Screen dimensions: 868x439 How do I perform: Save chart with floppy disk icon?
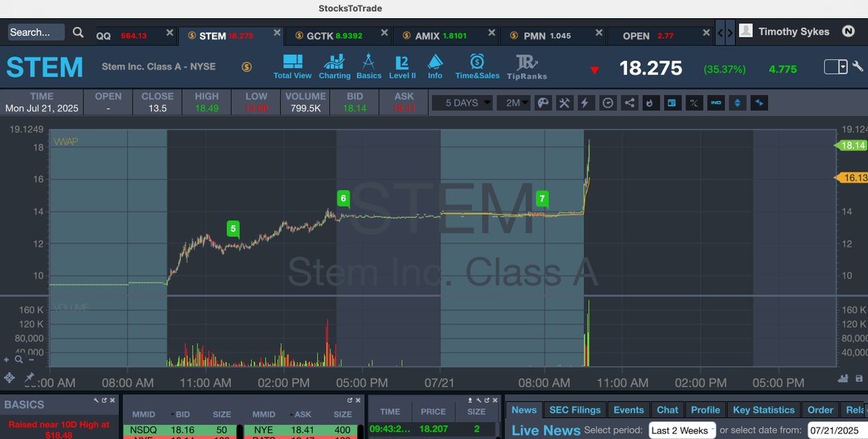click(859, 379)
